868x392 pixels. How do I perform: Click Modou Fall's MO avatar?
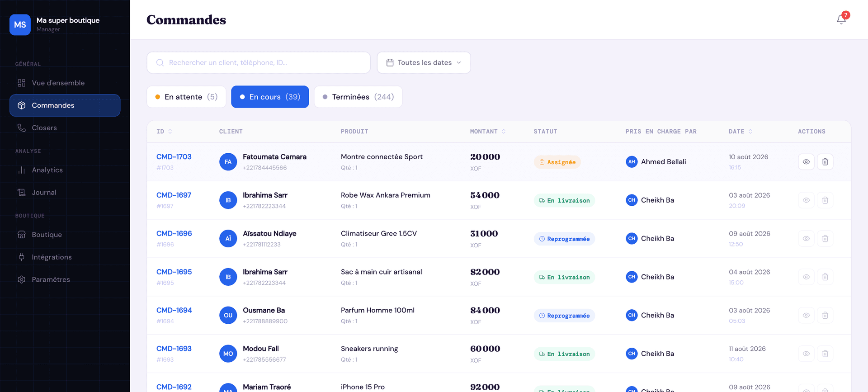point(228,354)
